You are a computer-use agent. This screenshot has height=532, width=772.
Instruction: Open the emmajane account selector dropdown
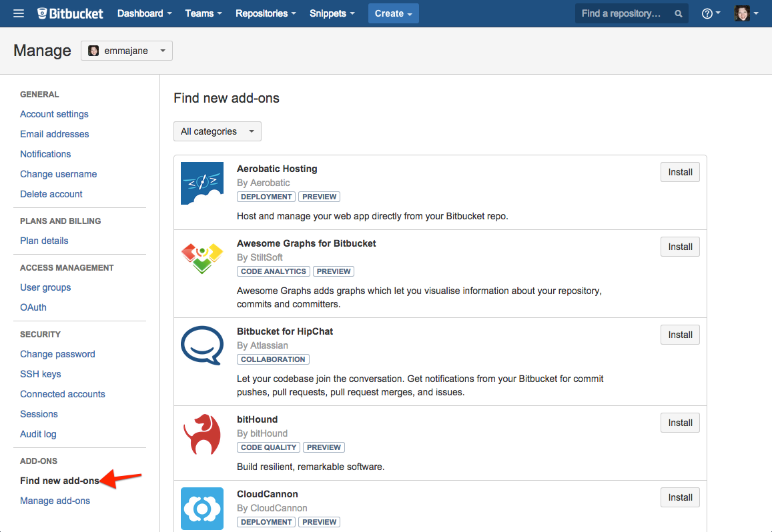(x=126, y=50)
